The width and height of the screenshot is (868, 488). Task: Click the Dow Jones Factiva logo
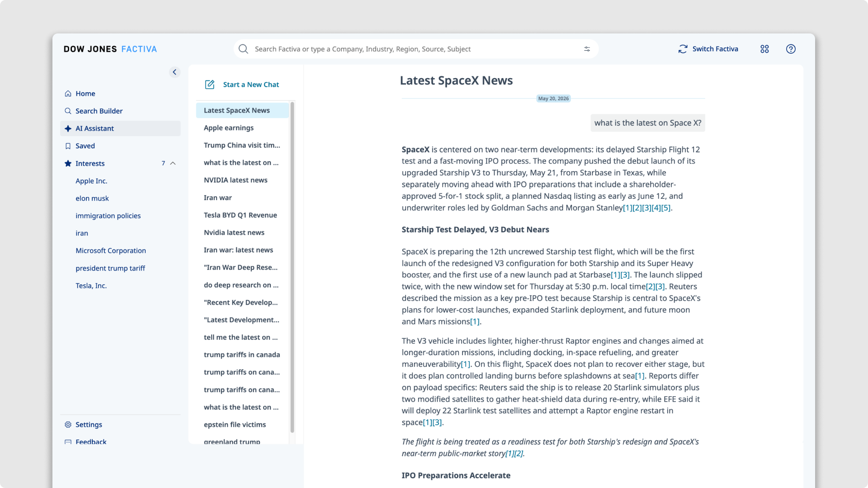click(x=110, y=49)
